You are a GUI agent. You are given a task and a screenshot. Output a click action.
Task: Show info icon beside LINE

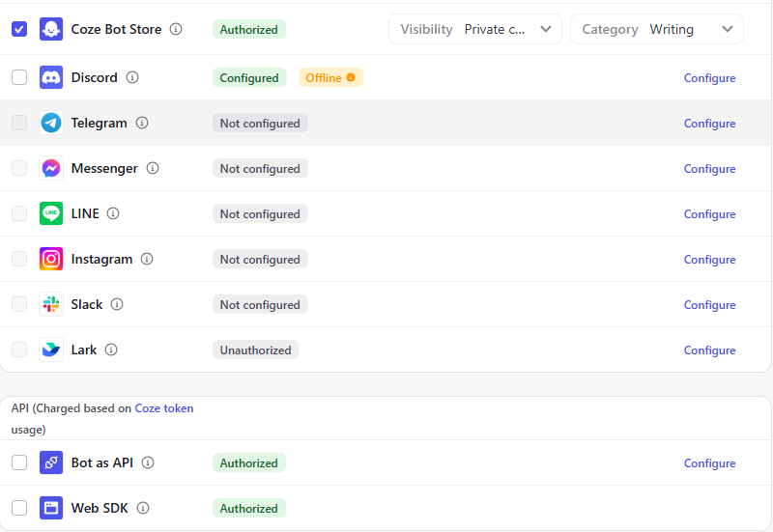click(113, 213)
